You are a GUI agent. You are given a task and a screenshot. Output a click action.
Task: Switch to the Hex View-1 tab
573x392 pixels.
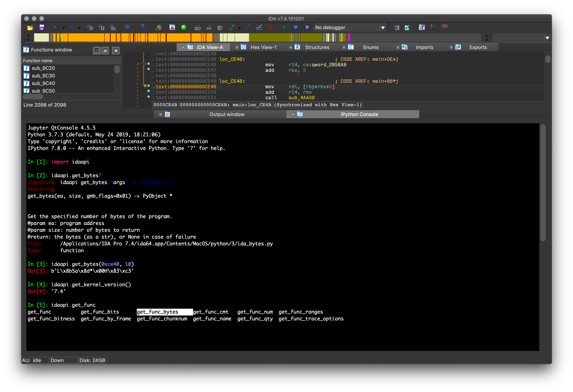click(x=263, y=47)
